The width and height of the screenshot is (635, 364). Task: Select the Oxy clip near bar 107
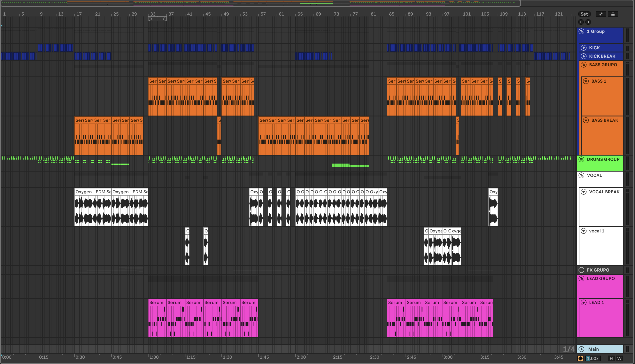click(x=493, y=207)
